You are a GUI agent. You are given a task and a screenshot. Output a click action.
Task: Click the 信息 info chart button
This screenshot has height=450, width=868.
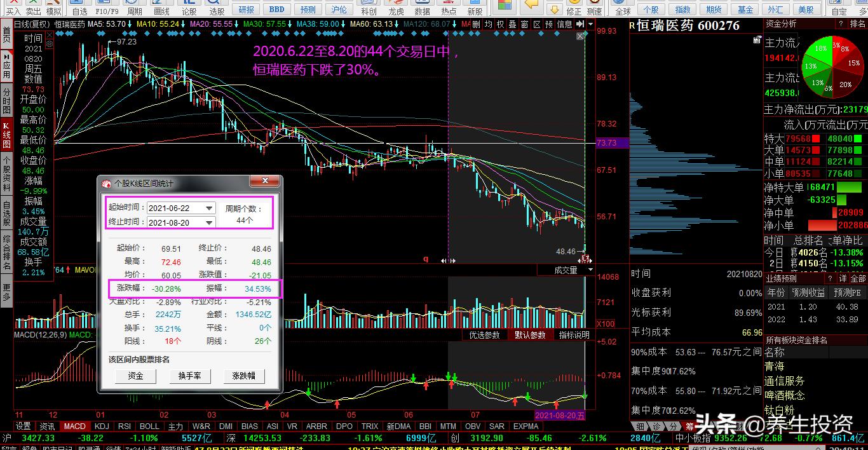click(564, 24)
